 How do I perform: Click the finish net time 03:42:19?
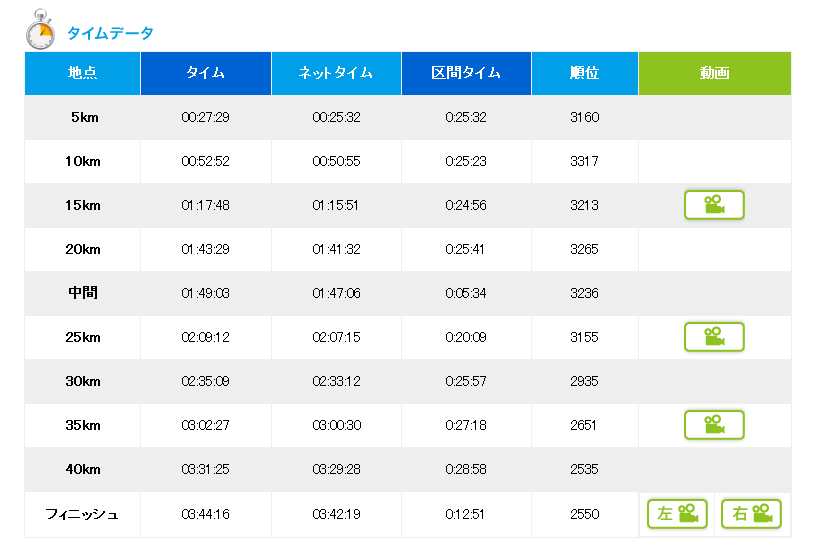(x=336, y=514)
